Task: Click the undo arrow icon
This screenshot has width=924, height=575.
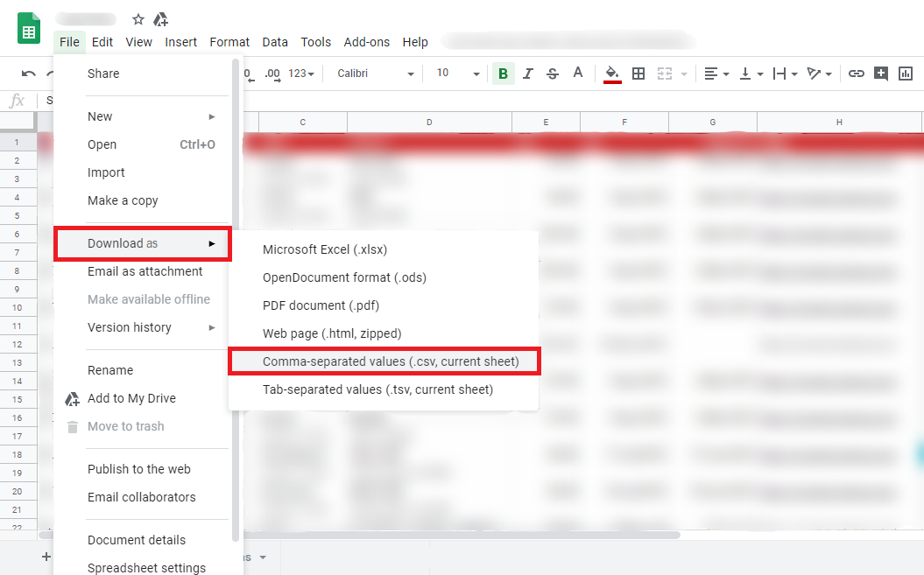Action: point(29,74)
